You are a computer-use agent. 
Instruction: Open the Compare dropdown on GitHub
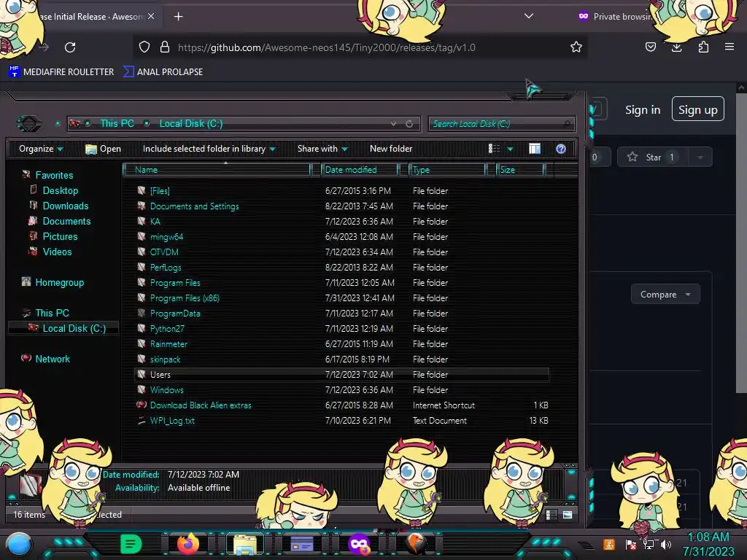665,295
